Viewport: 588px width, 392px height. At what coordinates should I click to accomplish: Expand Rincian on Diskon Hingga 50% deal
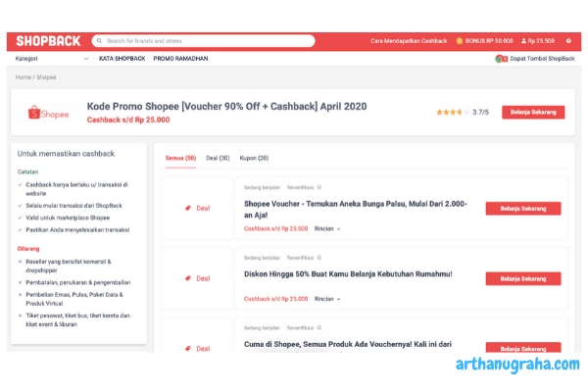327,299
